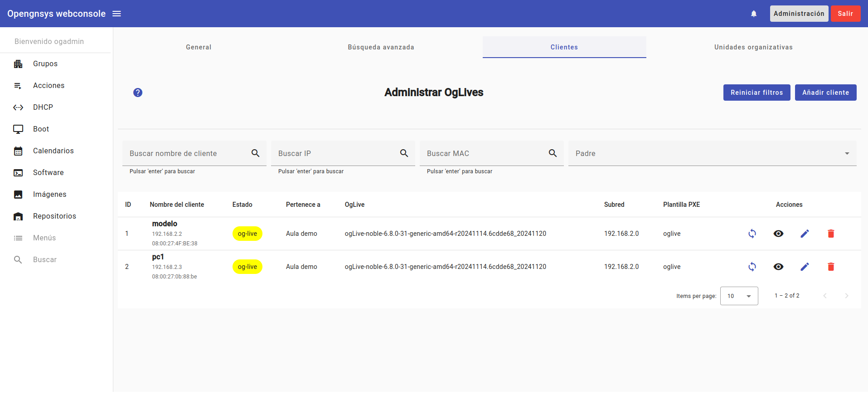View modelo client details via eye icon
868x405 pixels.
[778, 234]
